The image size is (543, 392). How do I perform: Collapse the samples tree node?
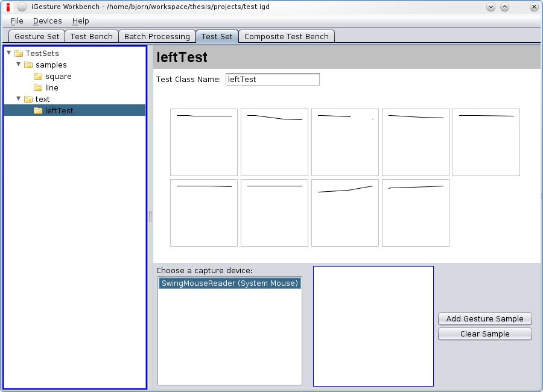tap(19, 65)
